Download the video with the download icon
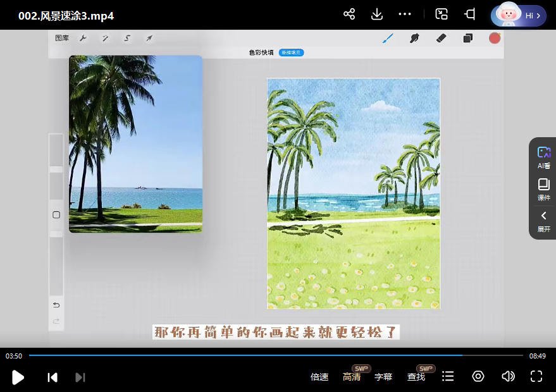The image size is (556, 392). [x=377, y=14]
